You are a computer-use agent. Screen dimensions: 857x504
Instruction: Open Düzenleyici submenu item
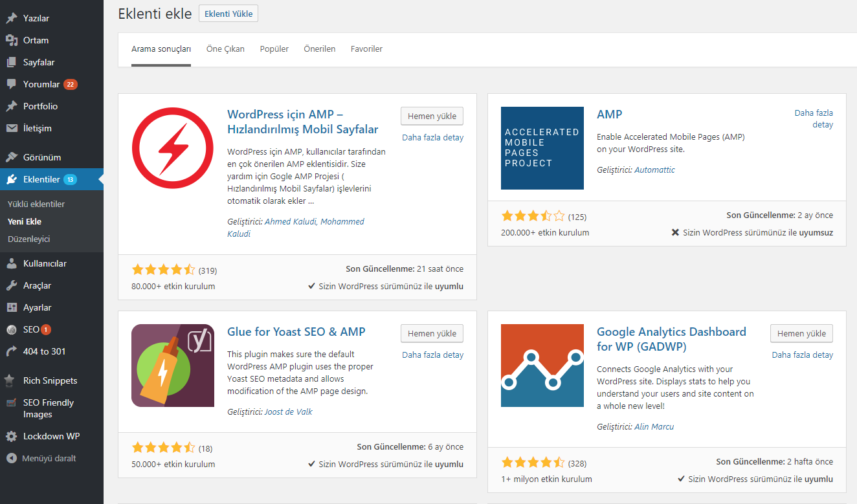[28, 239]
